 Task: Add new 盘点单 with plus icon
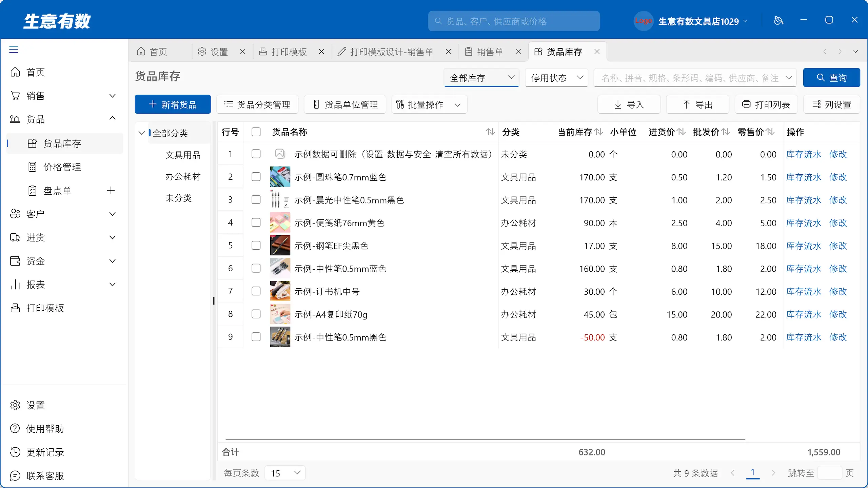[x=111, y=190]
